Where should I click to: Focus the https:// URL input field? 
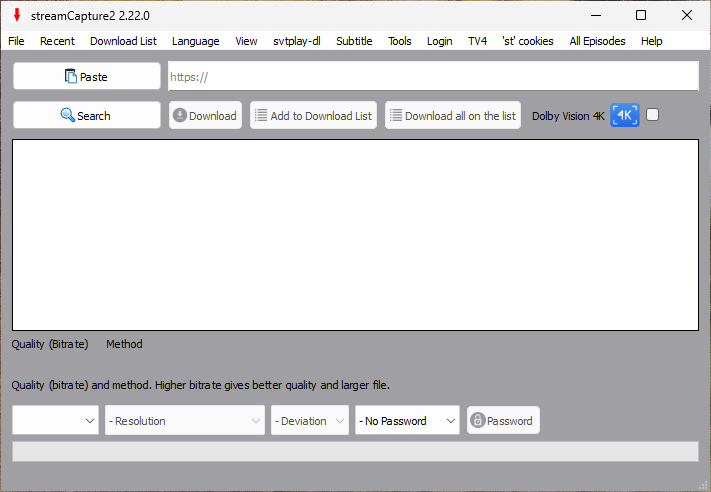tap(433, 76)
